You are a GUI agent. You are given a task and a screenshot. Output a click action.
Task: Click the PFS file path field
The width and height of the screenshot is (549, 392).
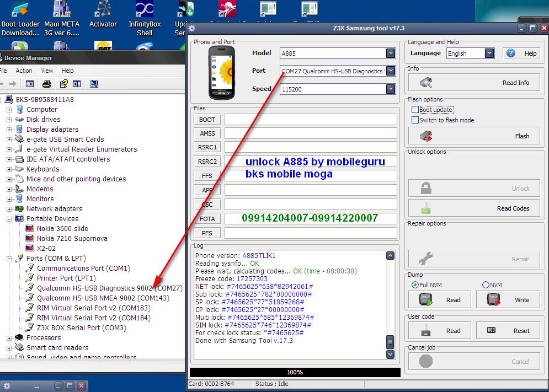[x=311, y=233]
